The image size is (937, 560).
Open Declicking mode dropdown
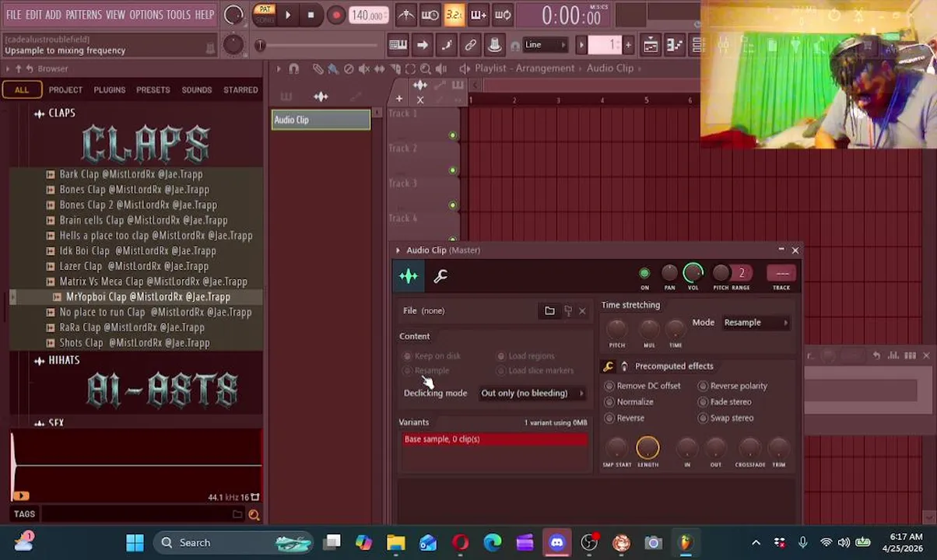tap(532, 394)
